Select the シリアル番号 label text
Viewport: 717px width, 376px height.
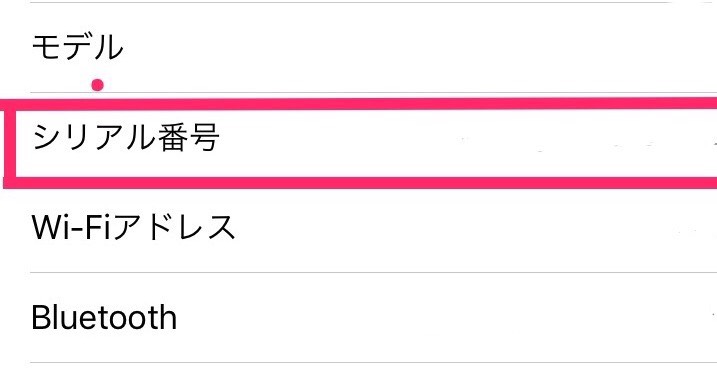[126, 137]
